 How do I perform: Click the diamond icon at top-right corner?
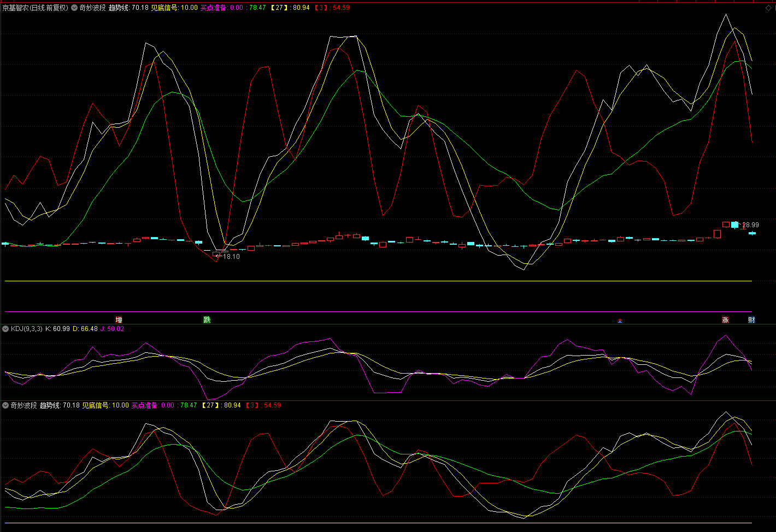[x=769, y=8]
